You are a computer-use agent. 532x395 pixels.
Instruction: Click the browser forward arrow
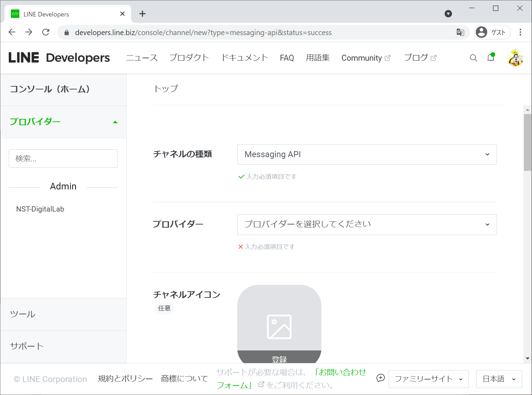pyautogui.click(x=29, y=32)
